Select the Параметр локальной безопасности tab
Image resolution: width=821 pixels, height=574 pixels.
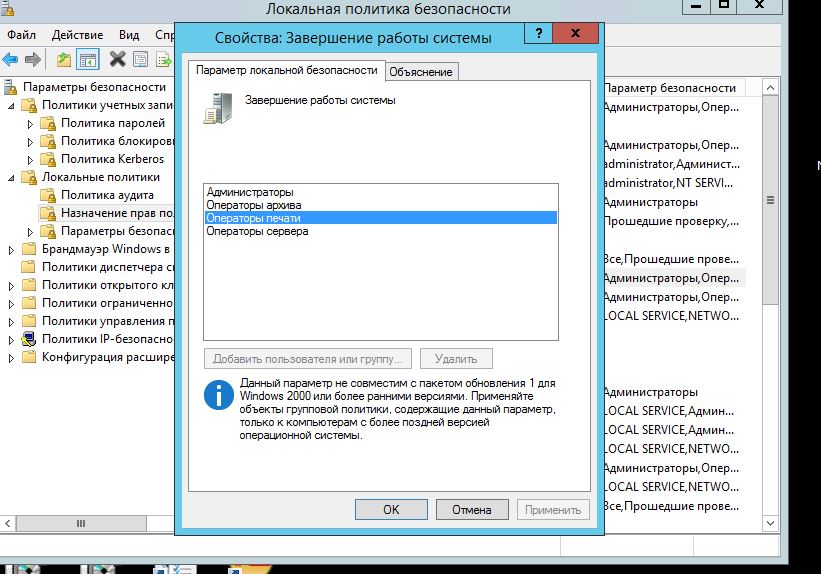tap(286, 70)
